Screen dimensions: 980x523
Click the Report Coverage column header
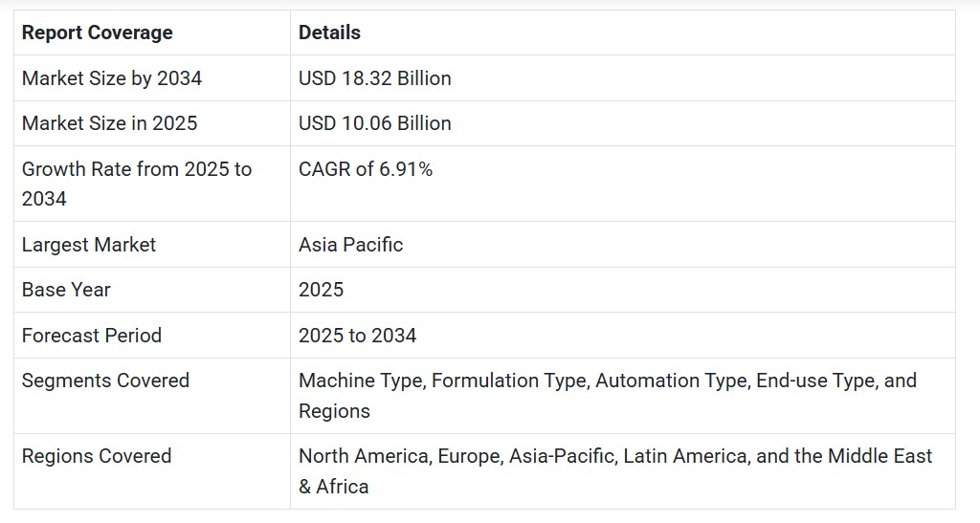[97, 33]
